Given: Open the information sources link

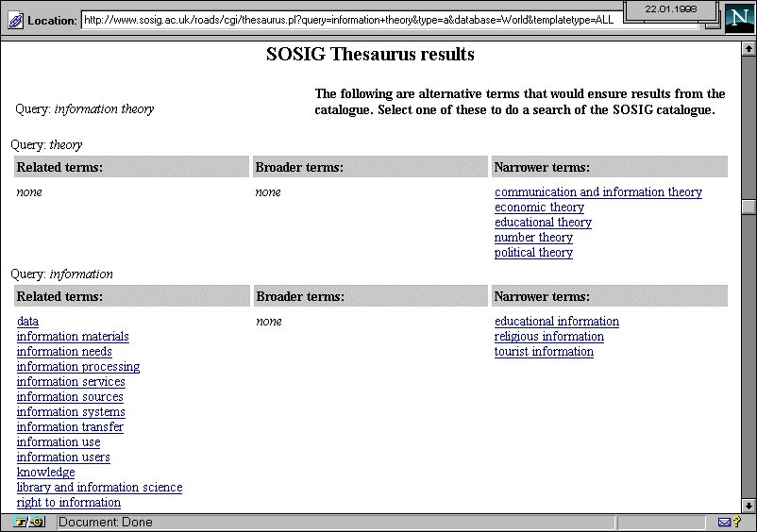Looking at the screenshot, I should pos(70,397).
